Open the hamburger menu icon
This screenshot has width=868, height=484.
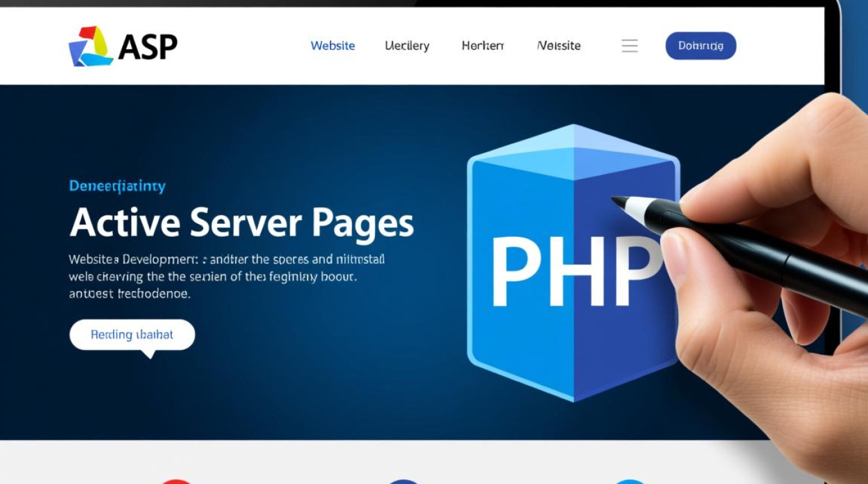pyautogui.click(x=629, y=46)
